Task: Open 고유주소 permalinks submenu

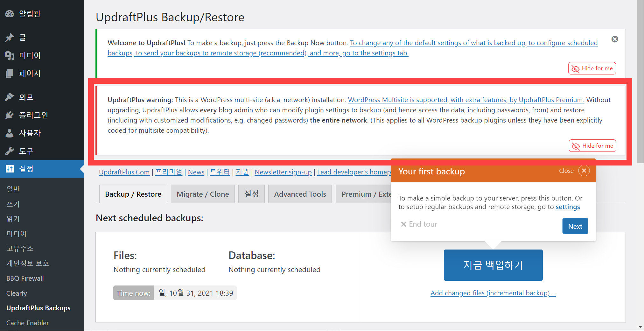Action: [x=20, y=249]
